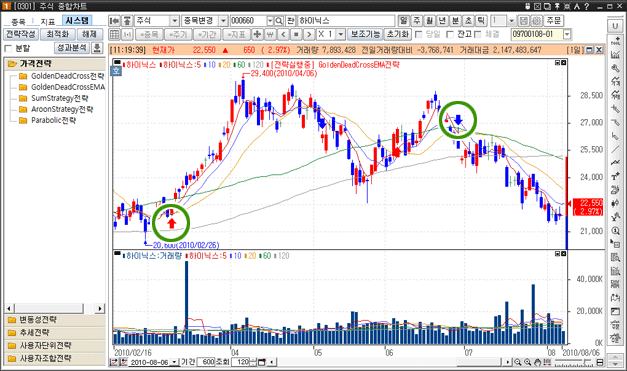627x371 pixels.
Task: Click the crosshair cursor icon in toolbar
Action: coord(257,34)
